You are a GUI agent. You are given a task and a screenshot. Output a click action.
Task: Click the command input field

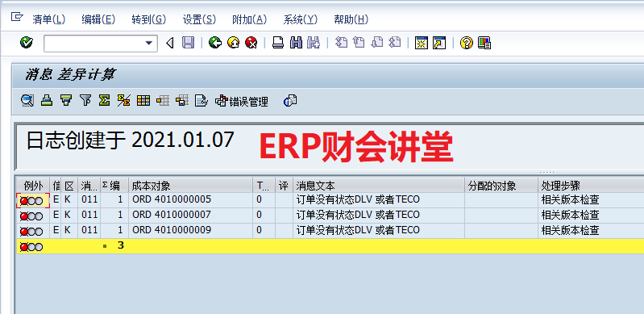95,43
